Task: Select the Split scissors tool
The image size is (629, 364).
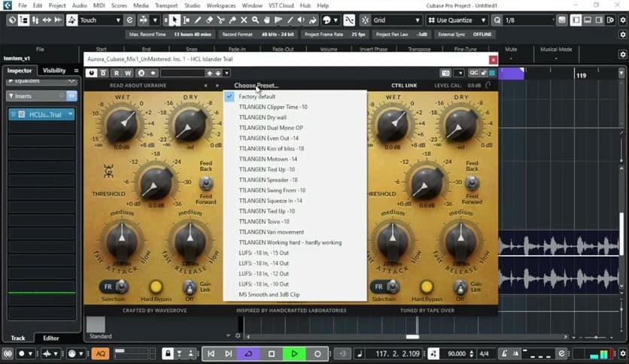Action: point(221,20)
